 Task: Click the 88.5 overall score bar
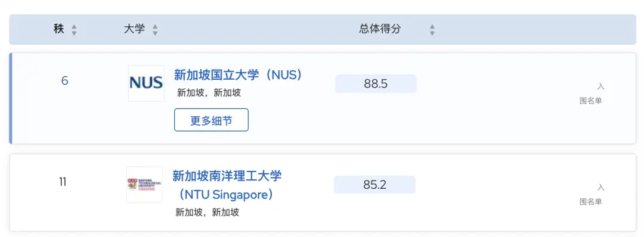[x=376, y=83]
